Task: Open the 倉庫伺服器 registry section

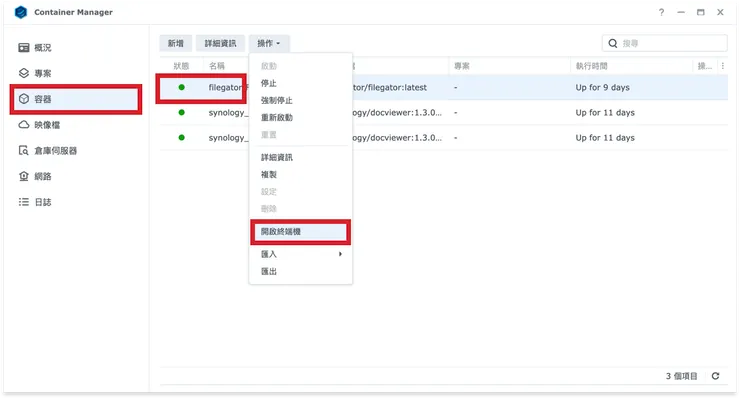Action: pyautogui.click(x=76, y=151)
